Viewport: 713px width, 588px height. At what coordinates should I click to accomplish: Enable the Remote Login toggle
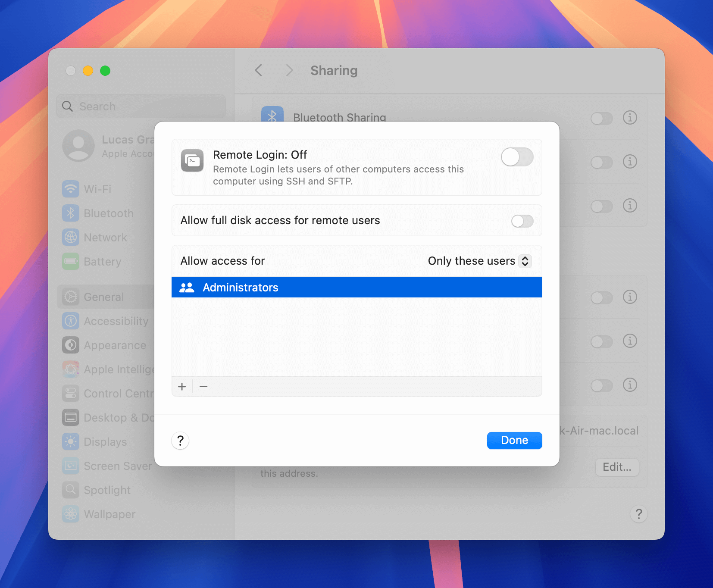tap(517, 157)
